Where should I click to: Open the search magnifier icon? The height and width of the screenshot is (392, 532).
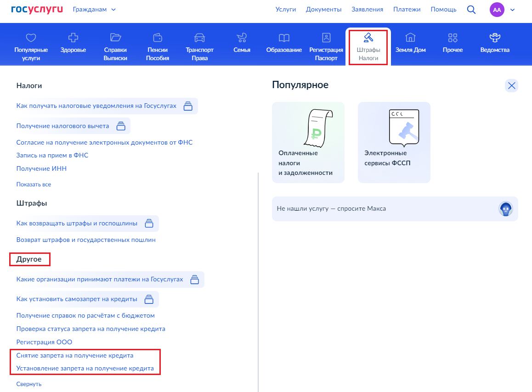point(471,10)
